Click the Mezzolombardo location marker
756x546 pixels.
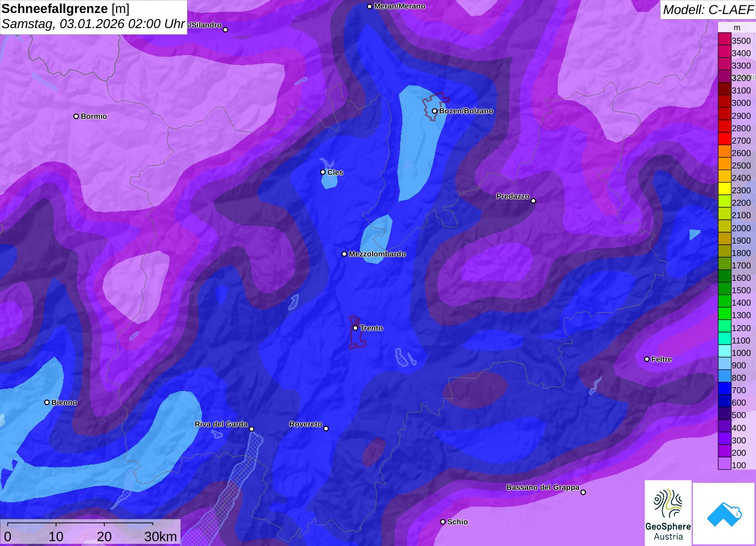click(345, 254)
